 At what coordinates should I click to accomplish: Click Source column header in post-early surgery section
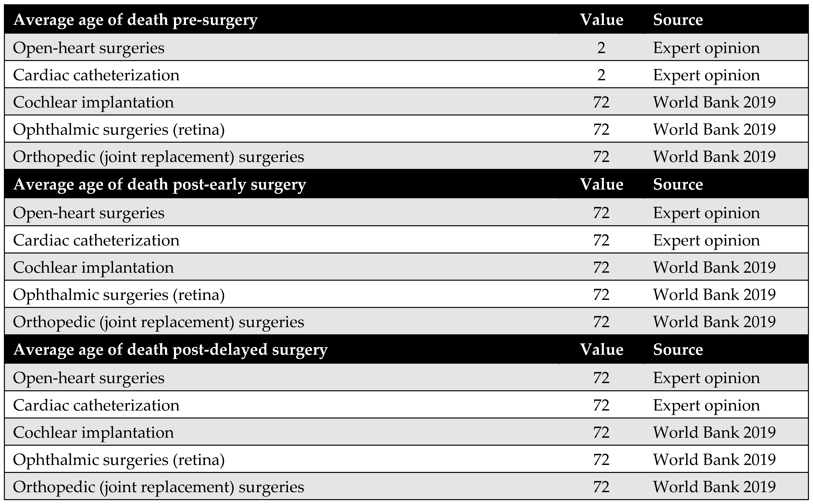[678, 184]
